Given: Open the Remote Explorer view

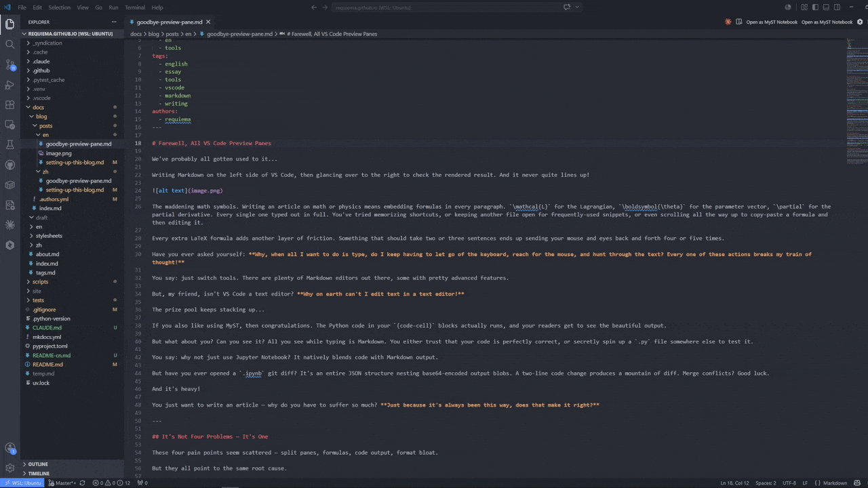Looking at the screenshot, I should coord(9,125).
